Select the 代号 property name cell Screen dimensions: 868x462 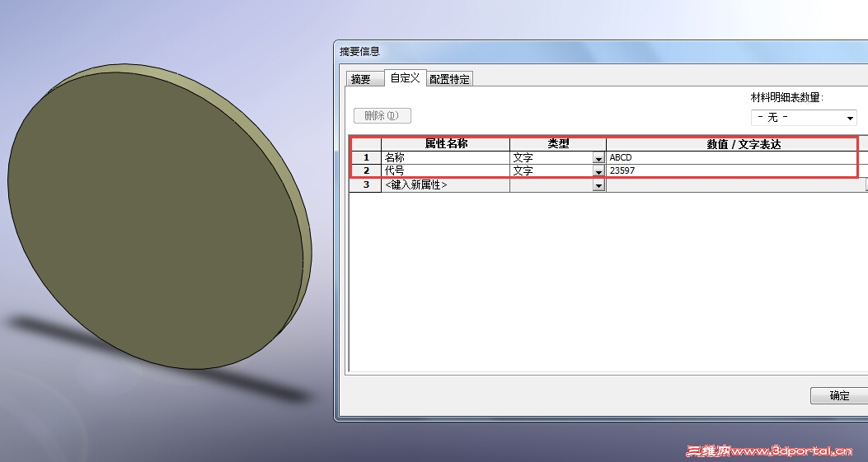tap(446, 171)
